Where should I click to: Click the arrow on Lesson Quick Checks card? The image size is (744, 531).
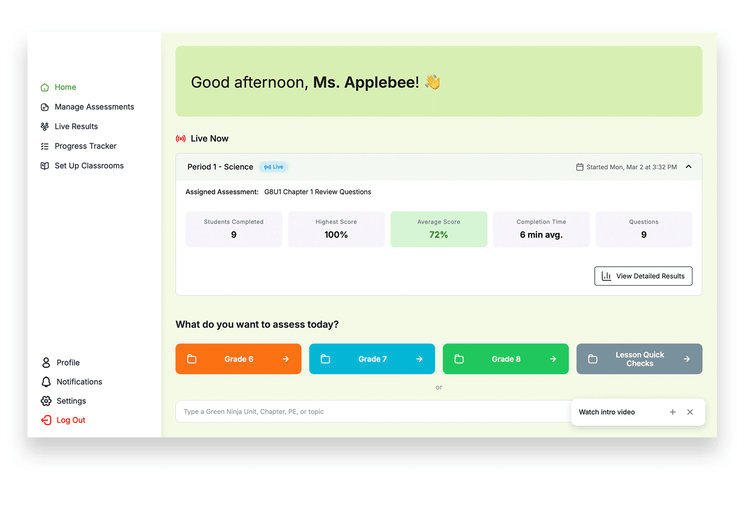[687, 359]
